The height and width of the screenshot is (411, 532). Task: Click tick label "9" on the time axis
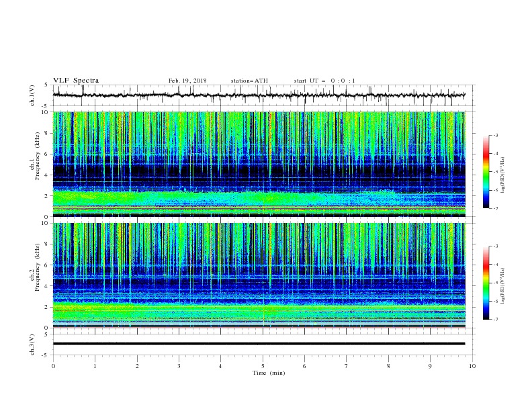pyautogui.click(x=430, y=366)
